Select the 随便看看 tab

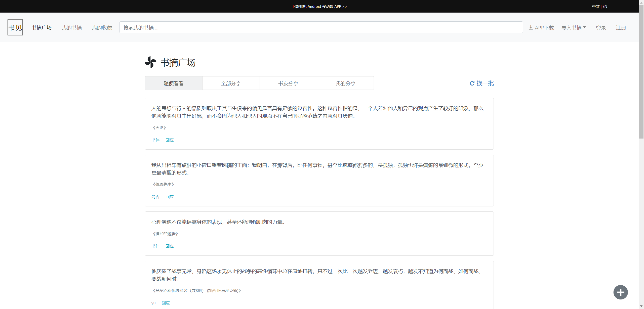point(174,83)
